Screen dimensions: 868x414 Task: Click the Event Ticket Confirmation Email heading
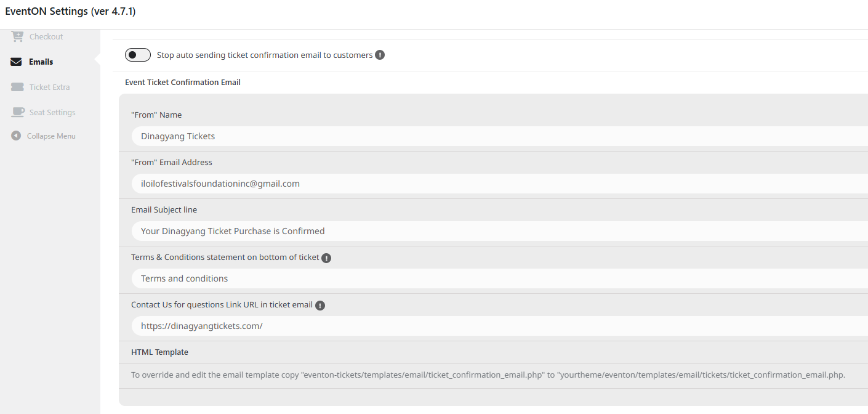pyautogui.click(x=183, y=82)
